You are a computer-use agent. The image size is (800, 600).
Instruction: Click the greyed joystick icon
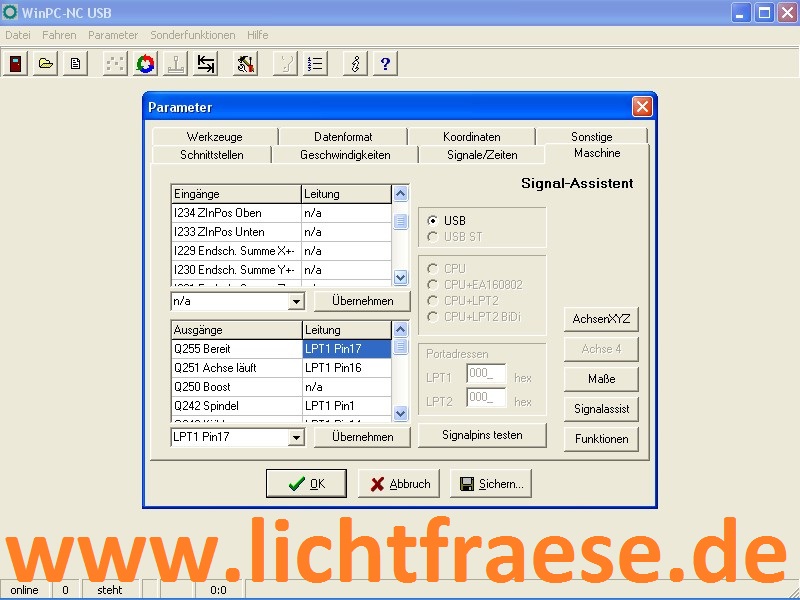[x=176, y=64]
